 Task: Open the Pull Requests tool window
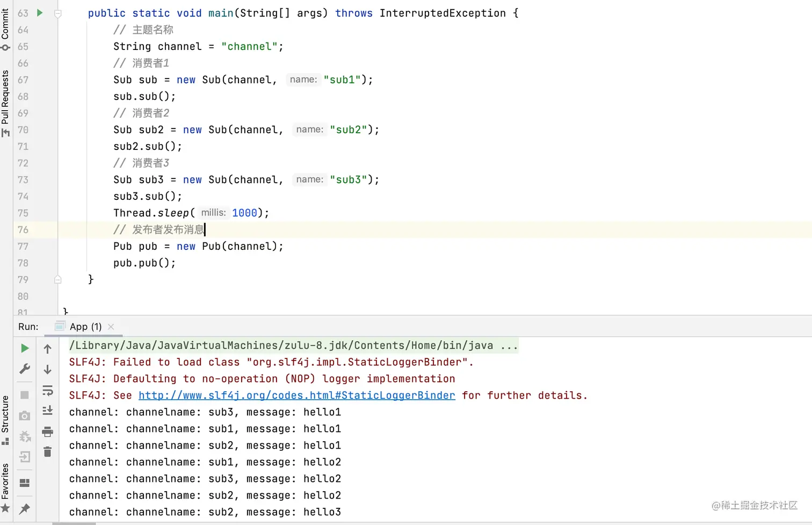[x=5, y=104]
